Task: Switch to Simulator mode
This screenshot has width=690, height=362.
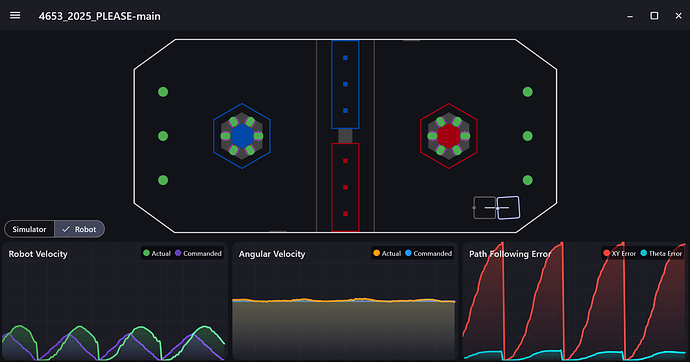Action: [29, 229]
